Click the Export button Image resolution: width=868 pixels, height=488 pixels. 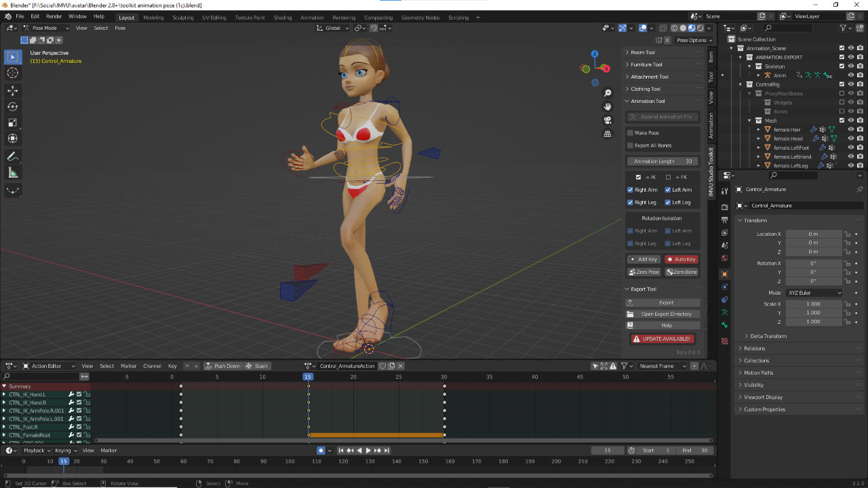[x=663, y=303]
